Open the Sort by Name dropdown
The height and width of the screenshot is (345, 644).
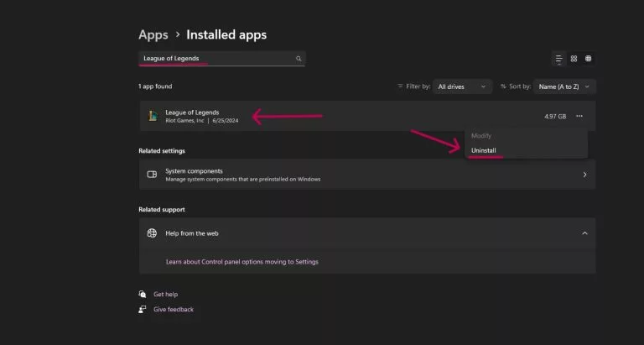(564, 86)
